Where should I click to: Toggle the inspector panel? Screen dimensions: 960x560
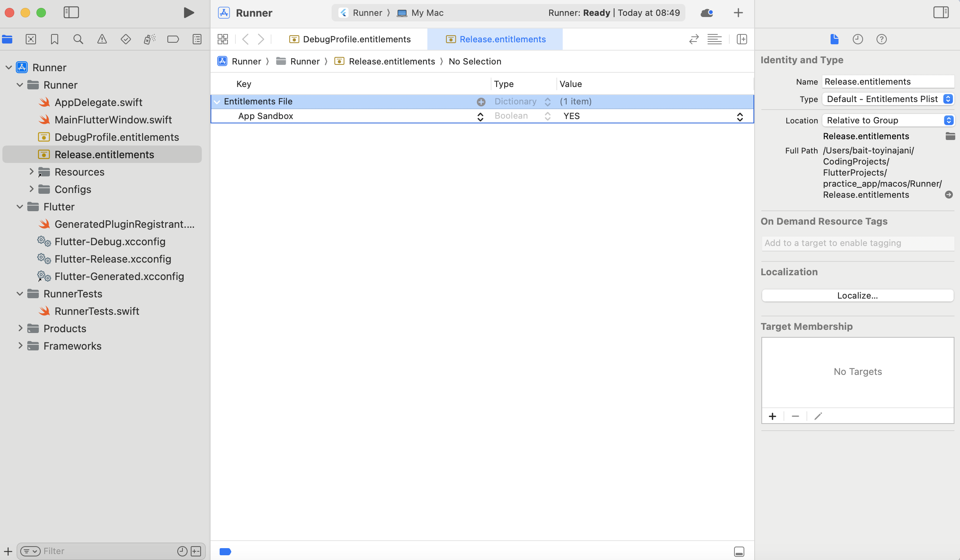click(x=941, y=13)
